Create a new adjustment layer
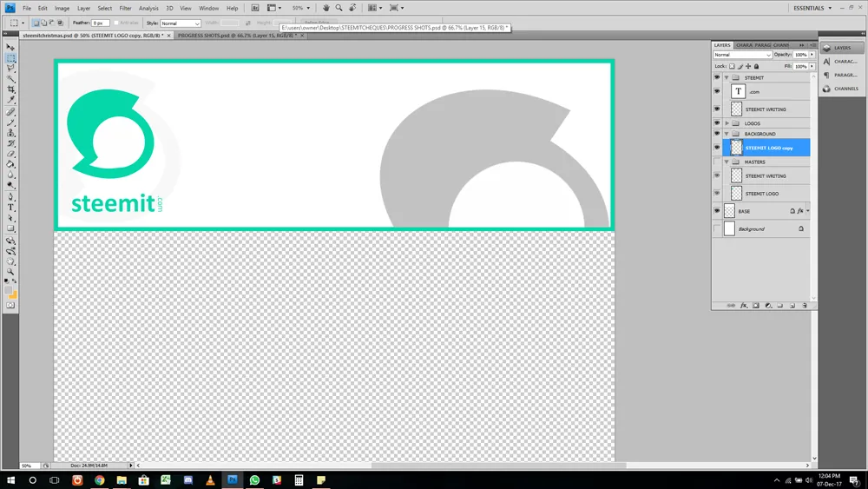This screenshot has width=868, height=489. pyautogui.click(x=768, y=306)
